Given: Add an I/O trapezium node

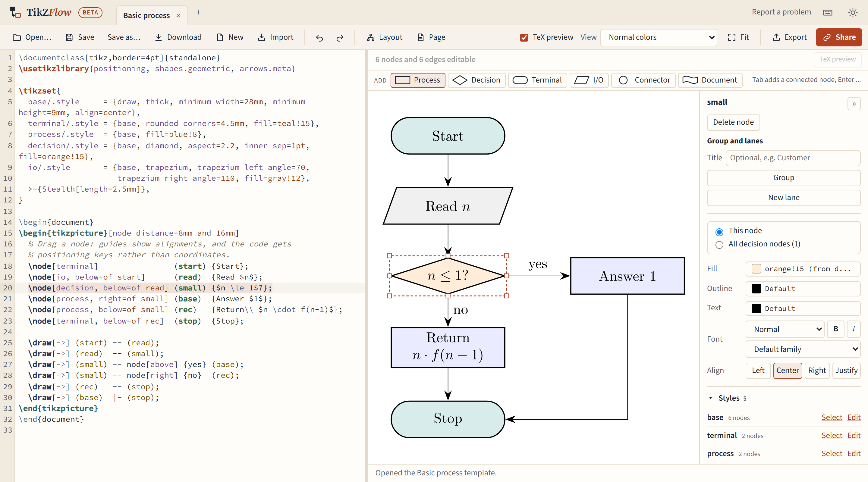Looking at the screenshot, I should tap(589, 80).
